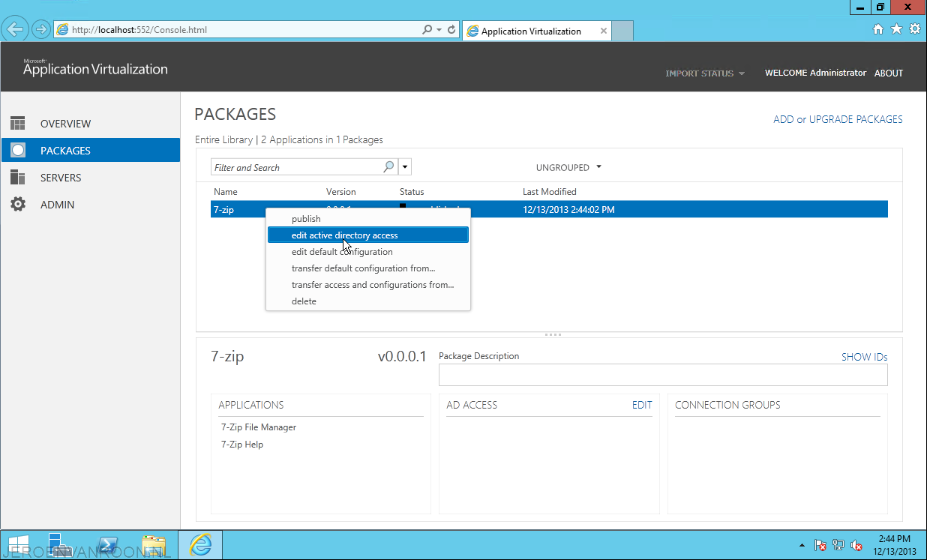Image resolution: width=927 pixels, height=560 pixels.
Task: Click the network icon in system tray
Action: point(838,546)
